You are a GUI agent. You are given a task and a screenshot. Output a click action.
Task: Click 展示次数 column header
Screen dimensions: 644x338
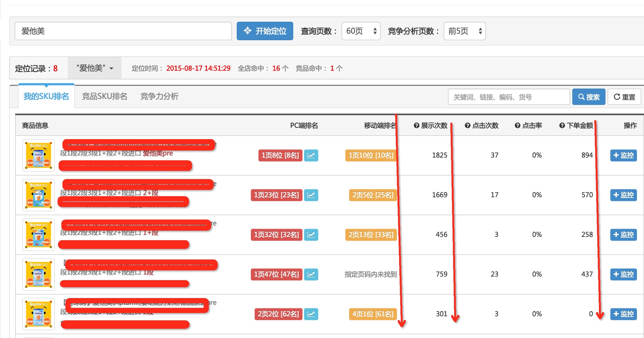pos(434,126)
